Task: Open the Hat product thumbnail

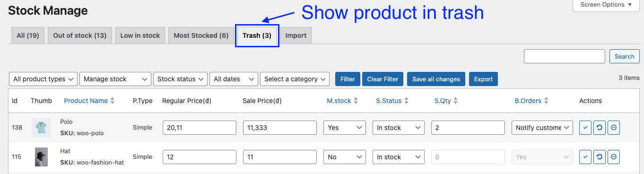Action: [x=41, y=157]
